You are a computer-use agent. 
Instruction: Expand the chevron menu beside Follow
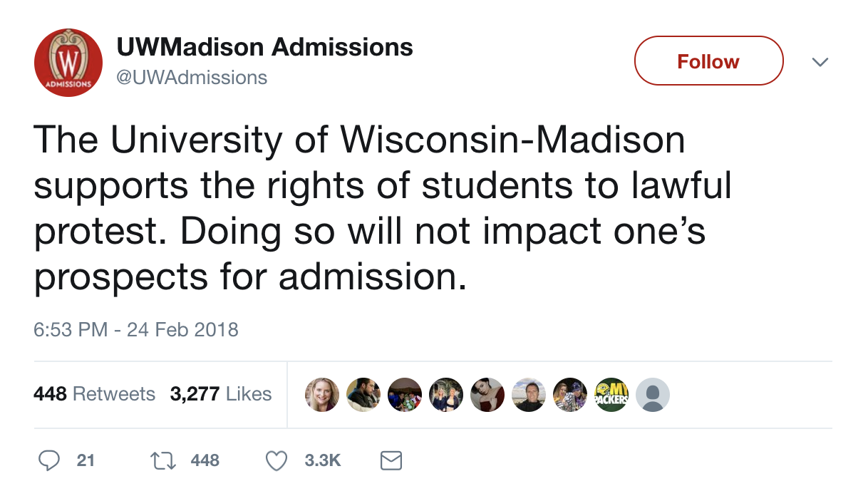821,63
